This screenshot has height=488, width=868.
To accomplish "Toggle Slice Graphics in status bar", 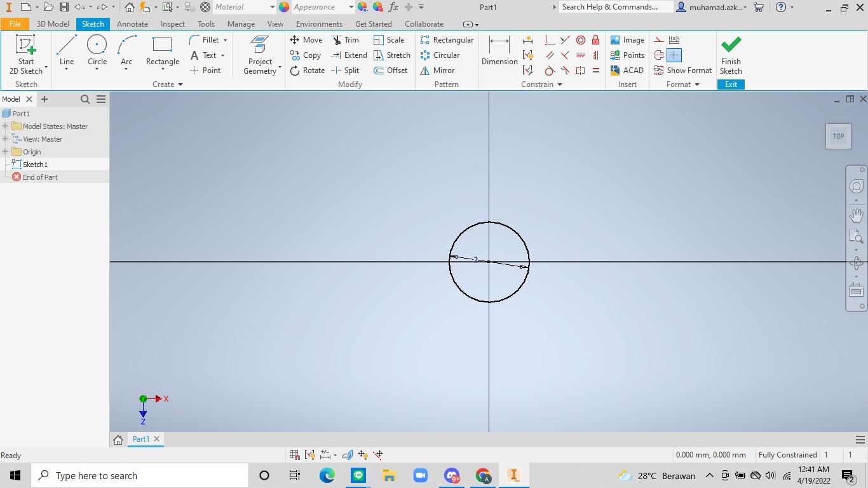I will point(348,455).
